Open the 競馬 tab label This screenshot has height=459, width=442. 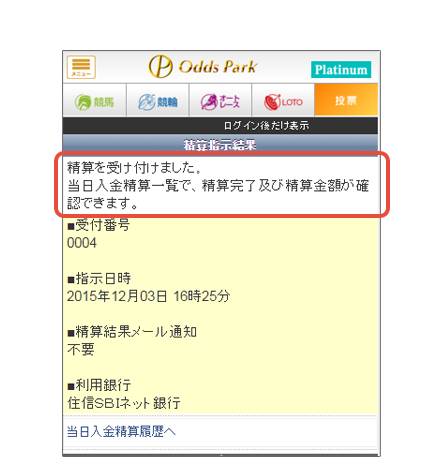tap(104, 102)
